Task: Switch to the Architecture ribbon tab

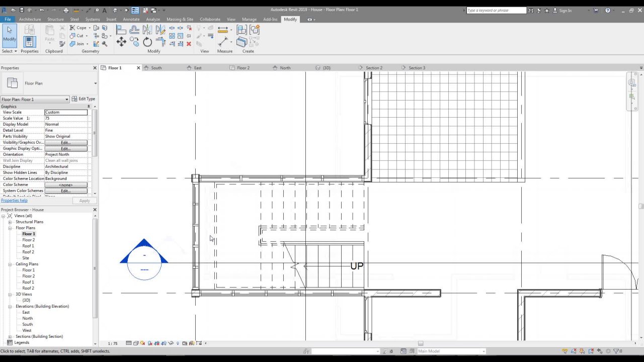Action: pyautogui.click(x=30, y=19)
